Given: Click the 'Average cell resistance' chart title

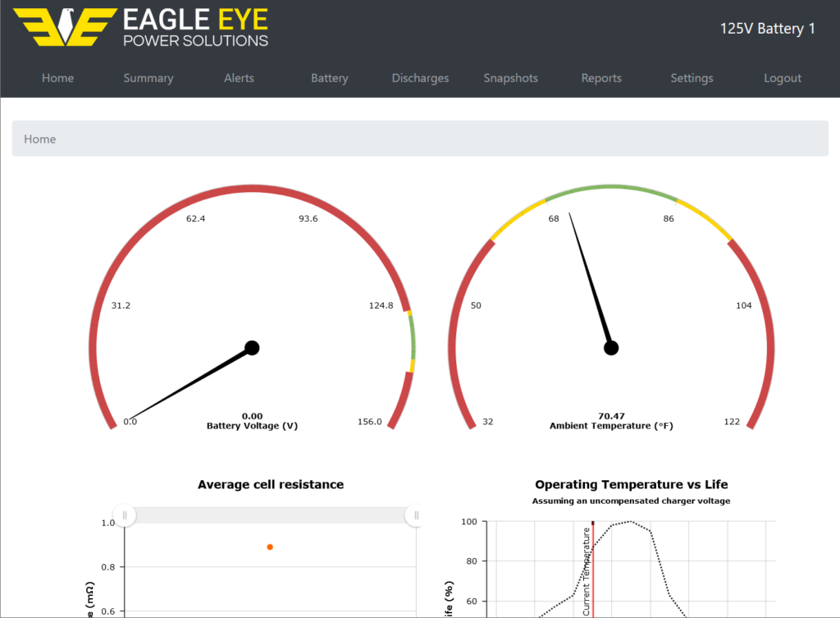Looking at the screenshot, I should click(x=271, y=484).
